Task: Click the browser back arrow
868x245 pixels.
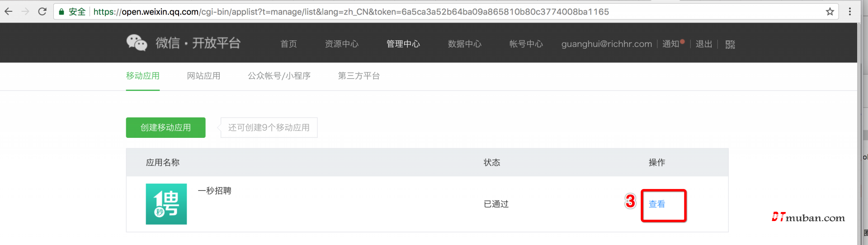Action: click(9, 12)
